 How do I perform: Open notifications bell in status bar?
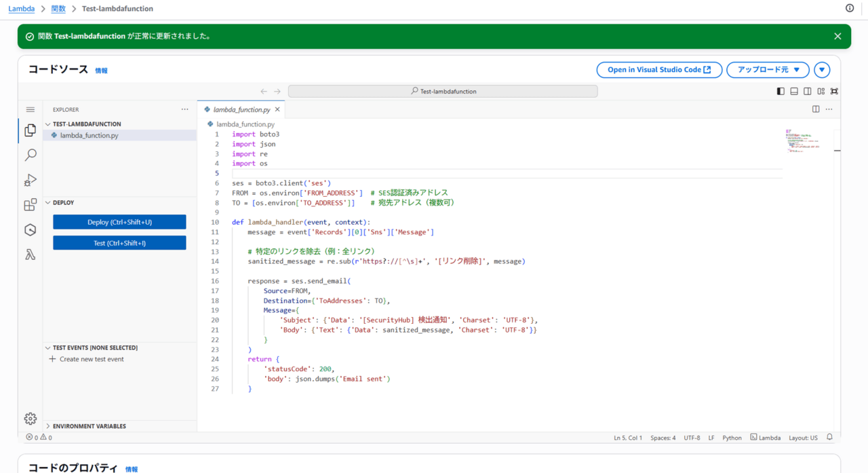click(x=829, y=438)
